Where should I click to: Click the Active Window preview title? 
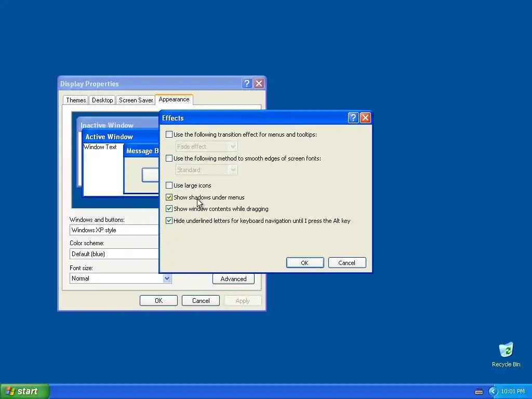click(109, 137)
